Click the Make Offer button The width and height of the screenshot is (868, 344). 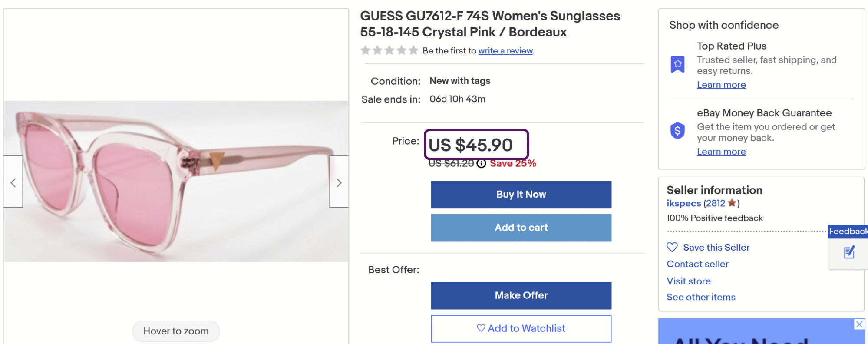tap(521, 295)
